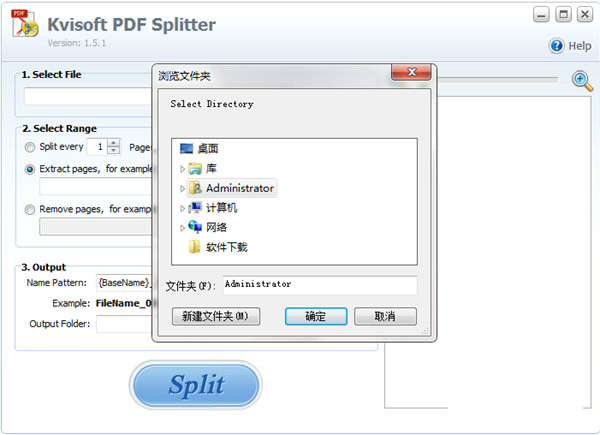Screen dimensions: 600x435
Task: Click the Kvisoft PDF scissors logo
Action: click(x=25, y=23)
